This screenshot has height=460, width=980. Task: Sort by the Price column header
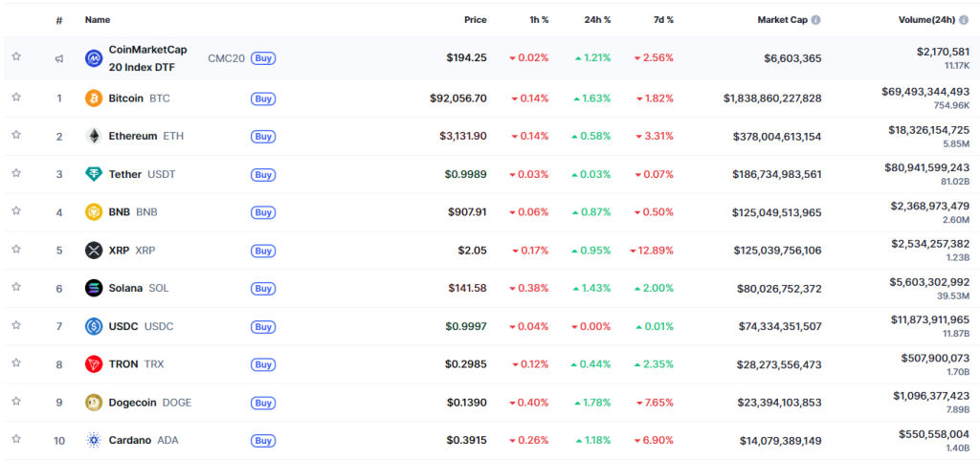pos(475,20)
